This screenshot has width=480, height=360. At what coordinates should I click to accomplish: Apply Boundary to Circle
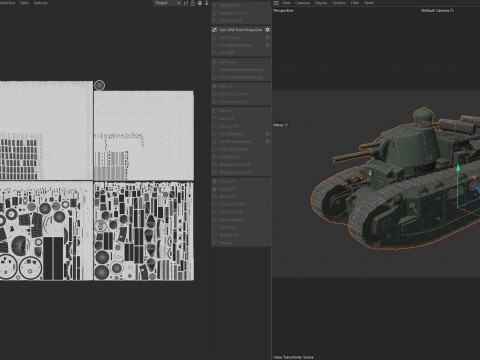click(x=241, y=165)
